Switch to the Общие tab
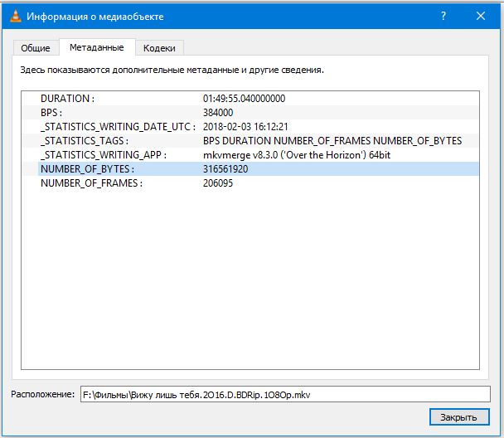This screenshot has height=438, width=504. [x=36, y=48]
